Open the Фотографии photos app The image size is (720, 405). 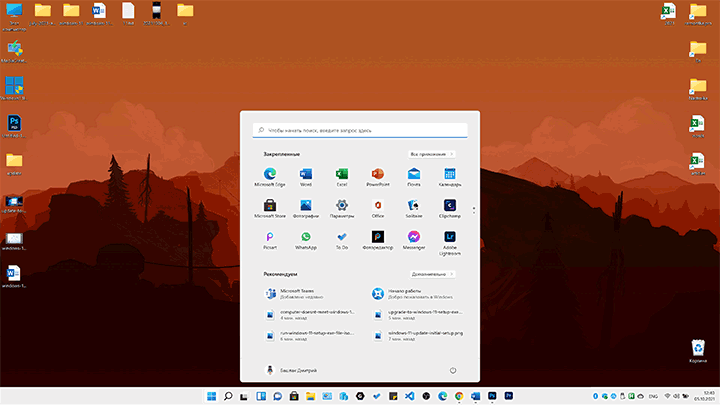[306, 208]
